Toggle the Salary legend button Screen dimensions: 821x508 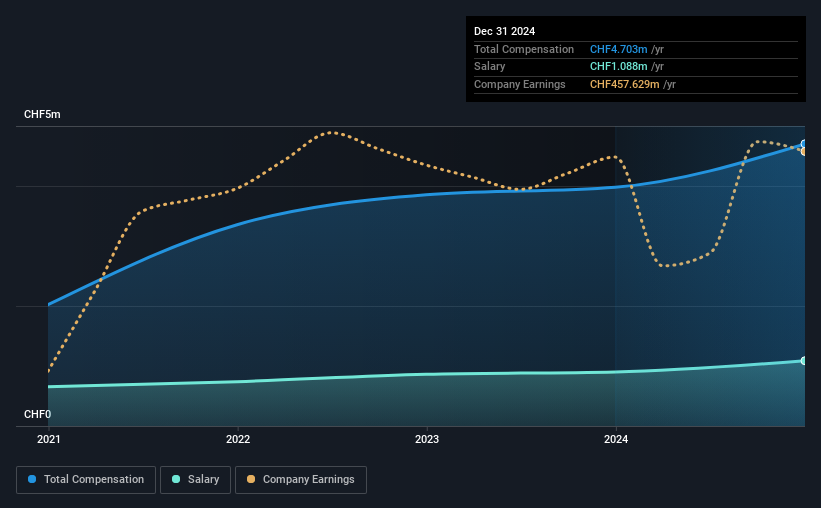click(195, 480)
